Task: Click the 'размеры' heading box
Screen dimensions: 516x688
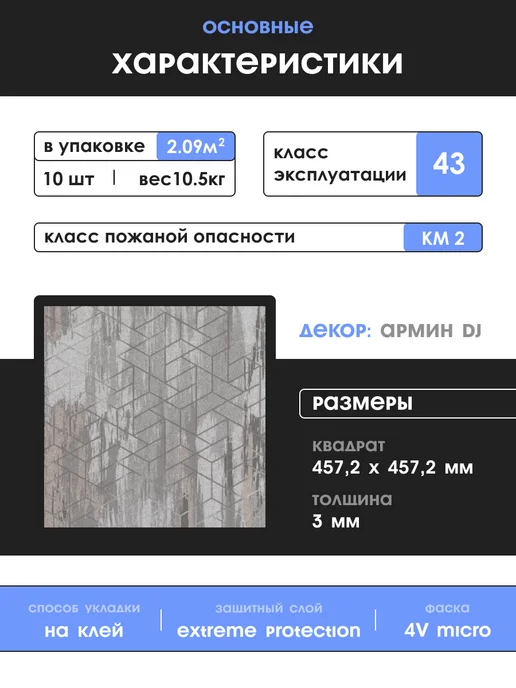Action: click(408, 403)
